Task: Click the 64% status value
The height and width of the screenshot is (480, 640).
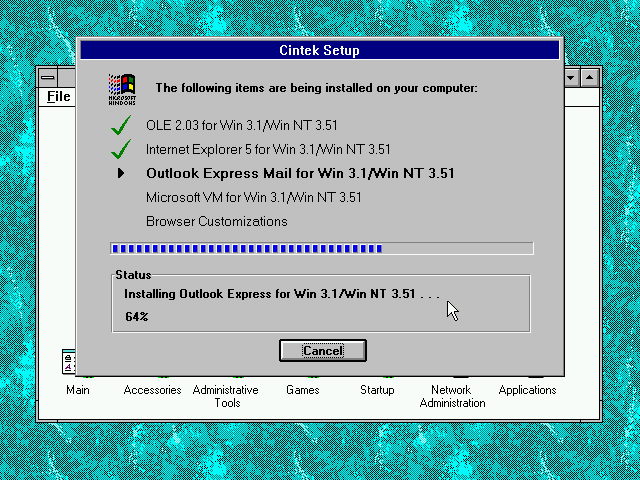Action: 137,316
